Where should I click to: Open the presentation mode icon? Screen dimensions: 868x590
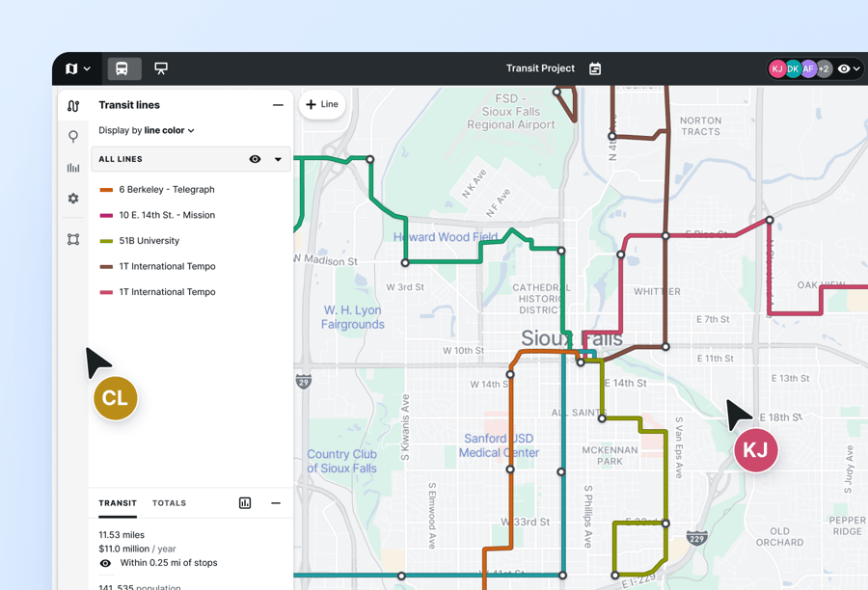(161, 68)
